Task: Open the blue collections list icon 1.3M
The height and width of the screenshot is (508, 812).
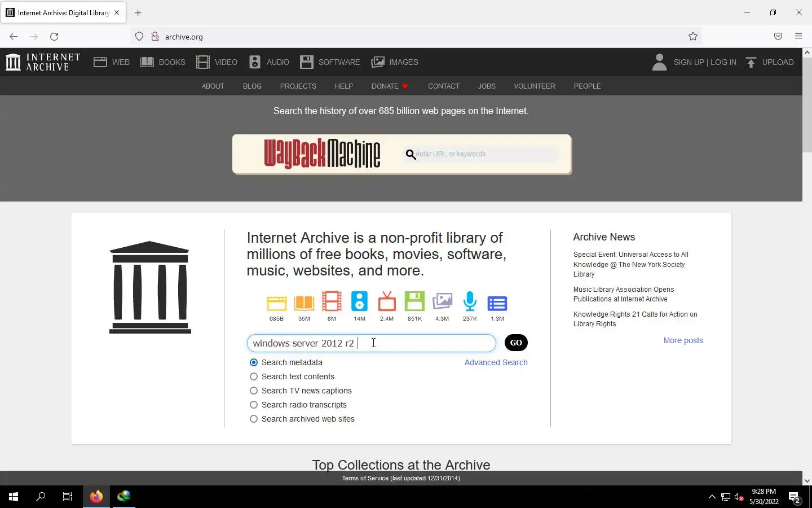Action: [x=497, y=303]
